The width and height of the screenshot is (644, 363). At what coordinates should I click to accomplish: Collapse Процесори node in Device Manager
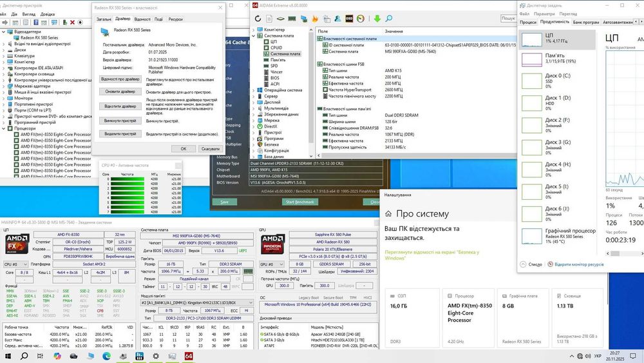coord(4,128)
